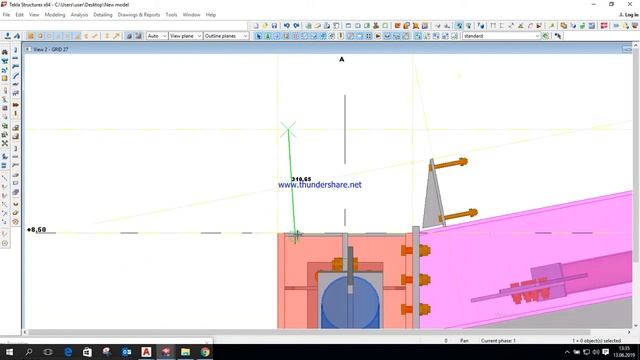Open the standard selection filter dropdown
The image size is (640, 360).
click(x=501, y=36)
